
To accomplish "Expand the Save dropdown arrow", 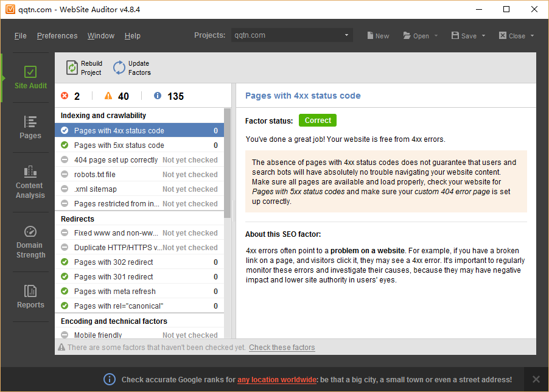I will tap(484, 36).
